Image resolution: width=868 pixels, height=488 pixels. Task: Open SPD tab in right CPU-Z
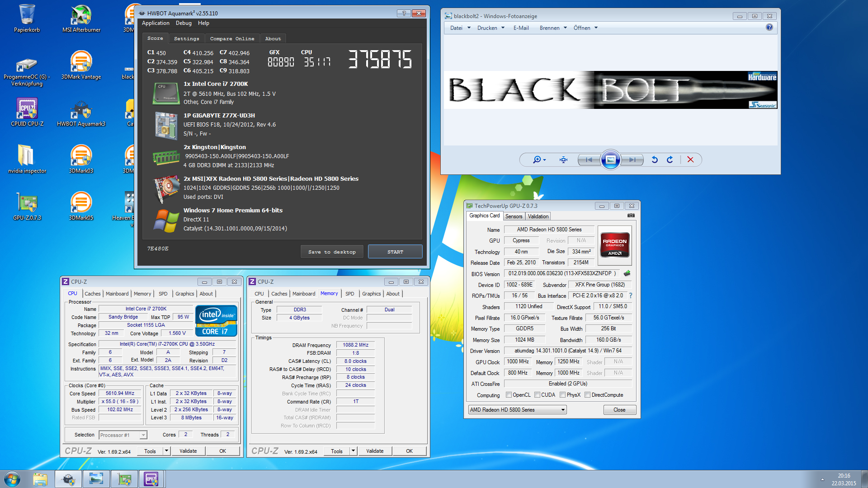point(349,294)
